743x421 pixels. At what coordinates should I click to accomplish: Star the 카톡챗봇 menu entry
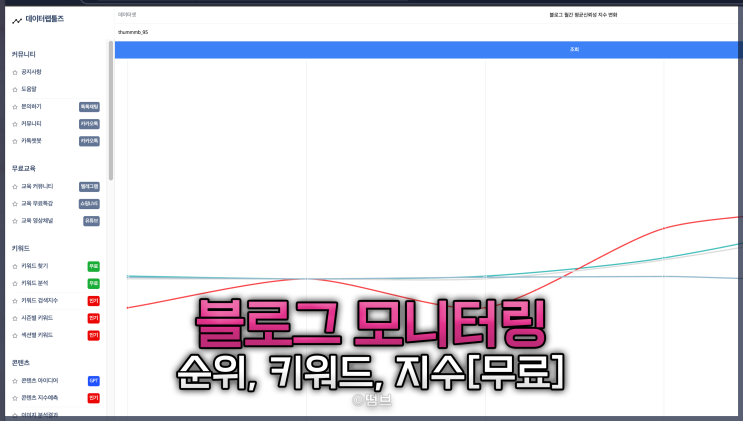(x=15, y=141)
